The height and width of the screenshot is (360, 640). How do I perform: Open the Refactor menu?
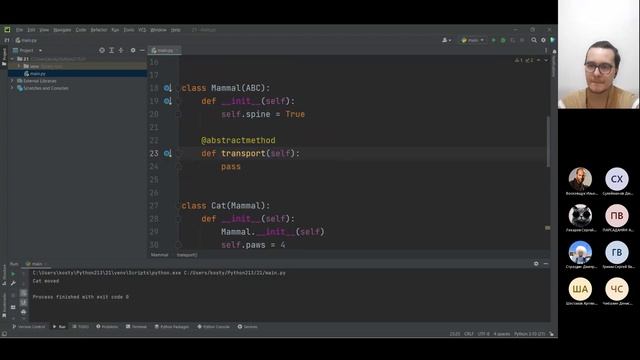[99, 30]
